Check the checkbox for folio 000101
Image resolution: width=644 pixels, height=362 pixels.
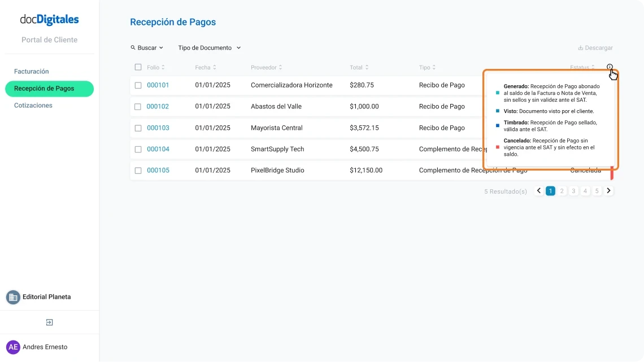click(x=138, y=85)
